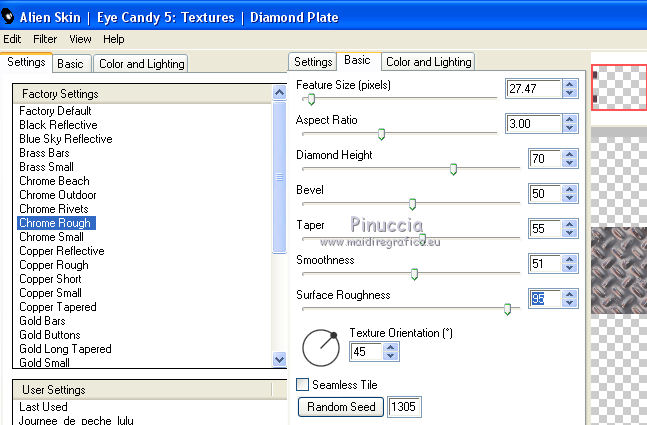Decrease Diamond Height with down arrow
This screenshot has height=425, width=647.
tap(570, 163)
